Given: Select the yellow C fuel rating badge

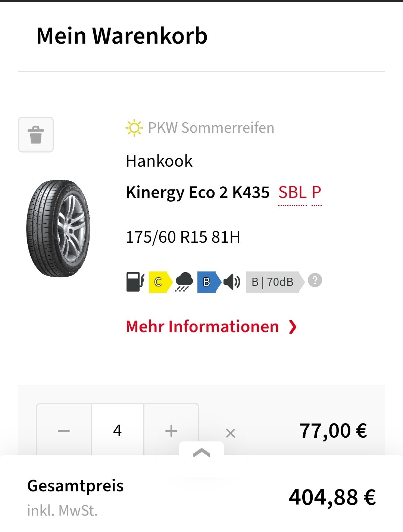Looking at the screenshot, I should point(160,282).
